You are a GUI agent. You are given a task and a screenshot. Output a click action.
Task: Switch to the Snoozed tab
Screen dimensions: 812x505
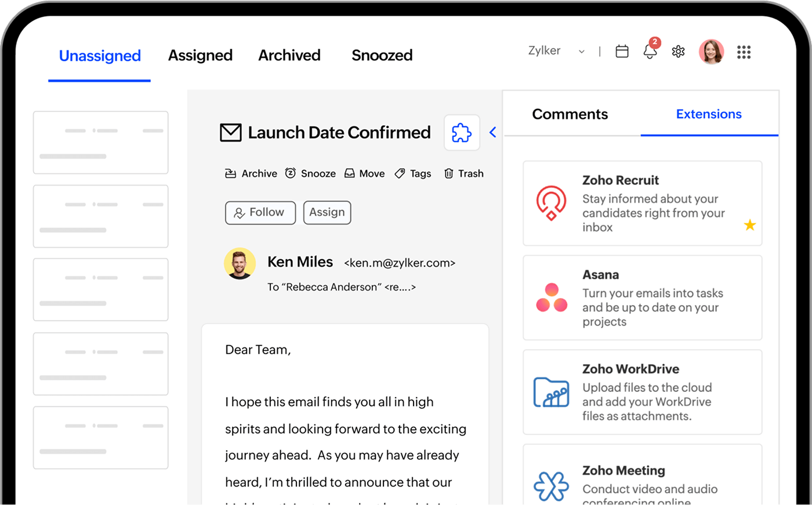coord(382,55)
